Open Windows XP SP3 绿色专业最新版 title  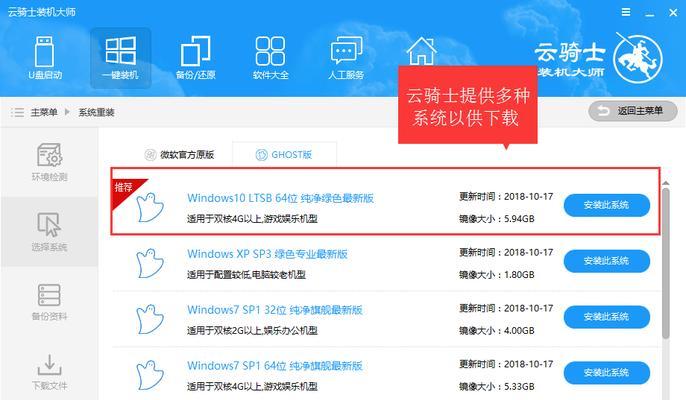pos(267,254)
